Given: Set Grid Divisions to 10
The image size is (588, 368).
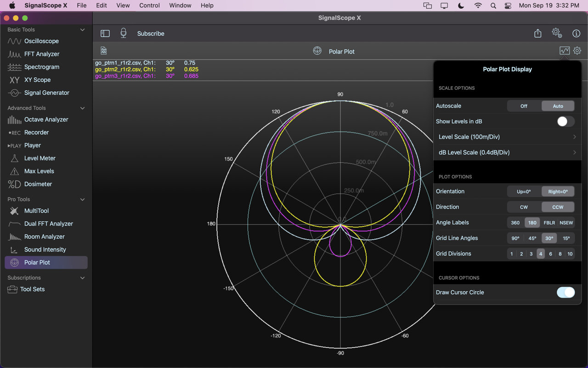Looking at the screenshot, I should coord(570,254).
